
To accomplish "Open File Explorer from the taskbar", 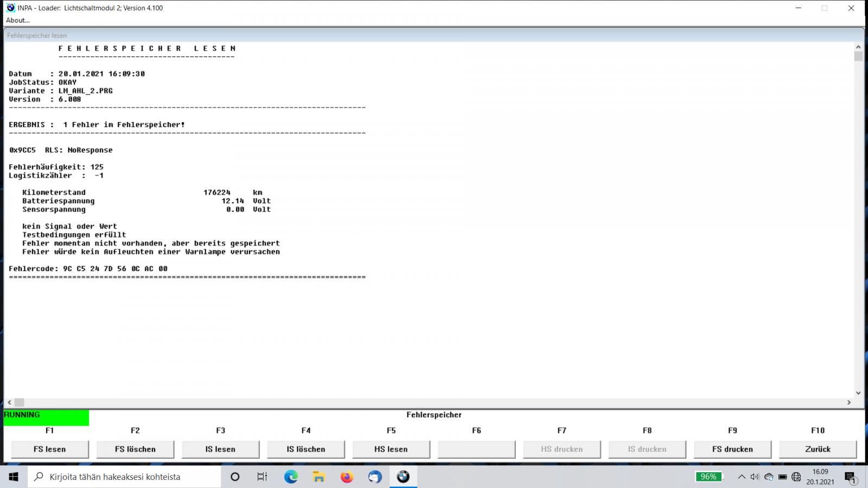I will [x=319, y=477].
